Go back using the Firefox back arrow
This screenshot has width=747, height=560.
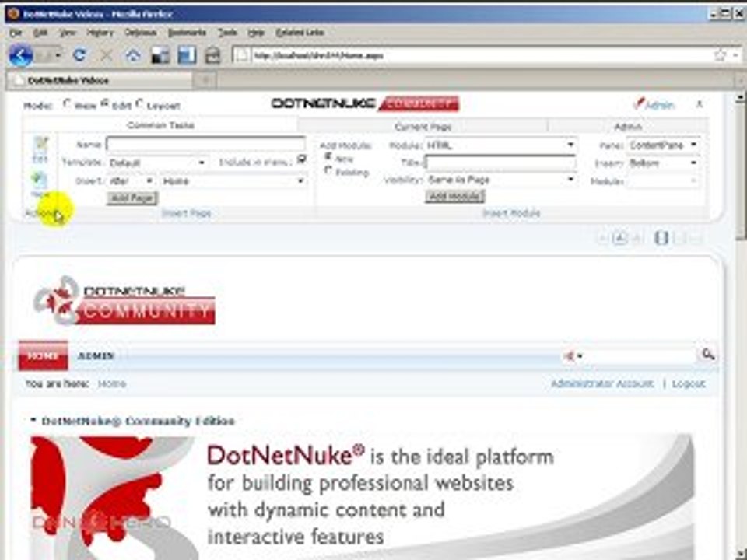click(x=20, y=56)
